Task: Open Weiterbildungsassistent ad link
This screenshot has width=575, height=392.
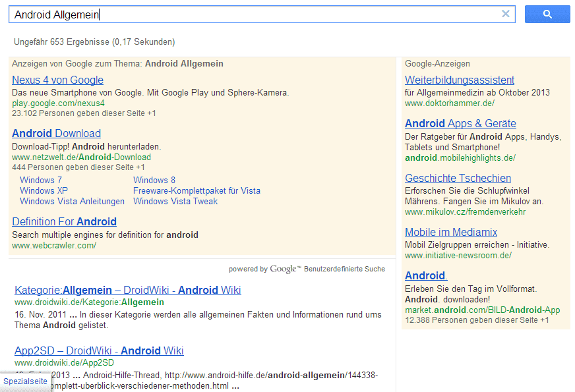Action: (460, 80)
